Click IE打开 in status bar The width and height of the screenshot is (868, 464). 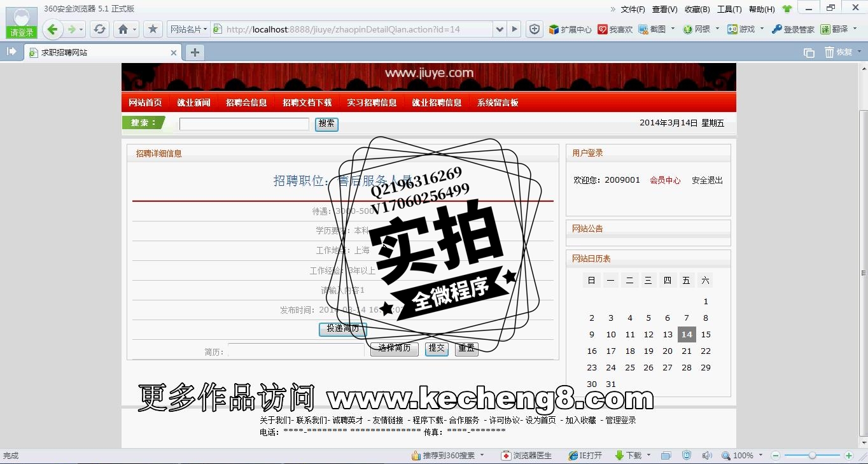click(585, 456)
